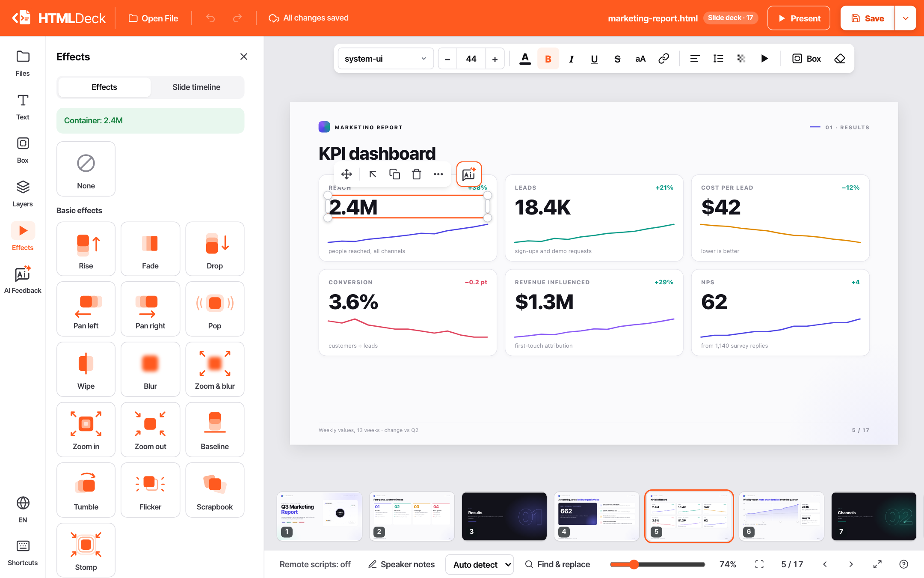Decrease font size with minus button

click(x=447, y=59)
